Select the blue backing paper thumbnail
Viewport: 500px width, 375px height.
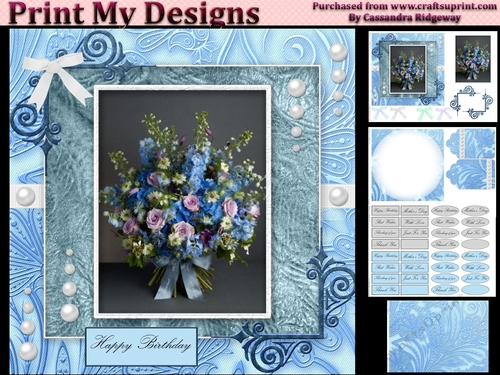coord(438,336)
